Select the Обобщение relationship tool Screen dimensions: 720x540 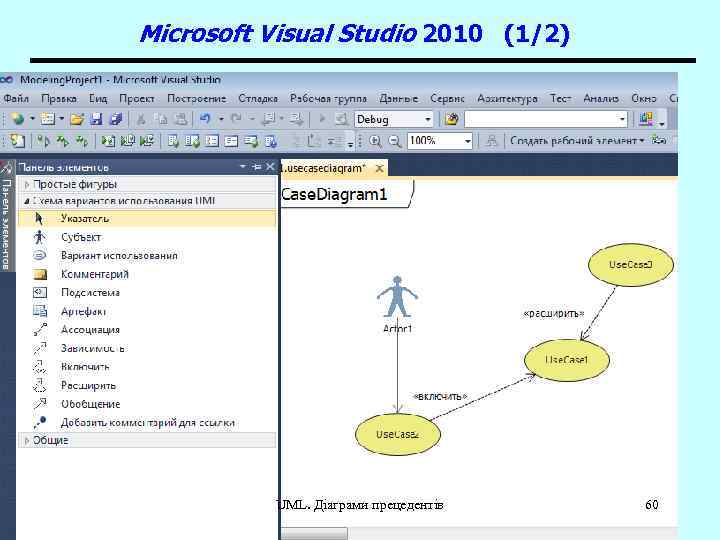tap(147, 404)
